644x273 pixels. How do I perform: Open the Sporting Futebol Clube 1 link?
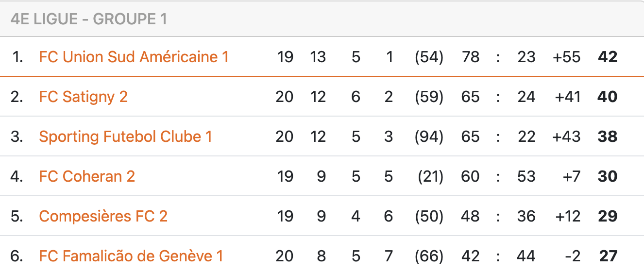(x=125, y=136)
